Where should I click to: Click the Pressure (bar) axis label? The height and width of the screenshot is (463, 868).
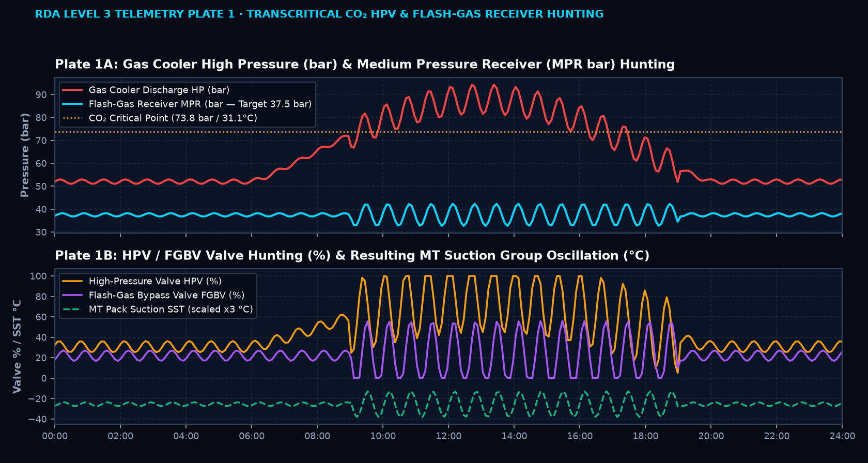24,155
